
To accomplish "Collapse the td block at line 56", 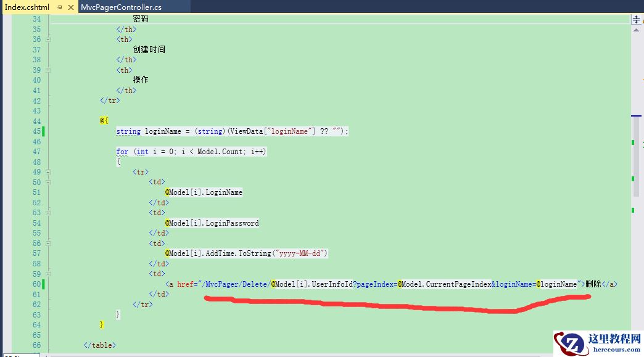I will tap(48, 244).
